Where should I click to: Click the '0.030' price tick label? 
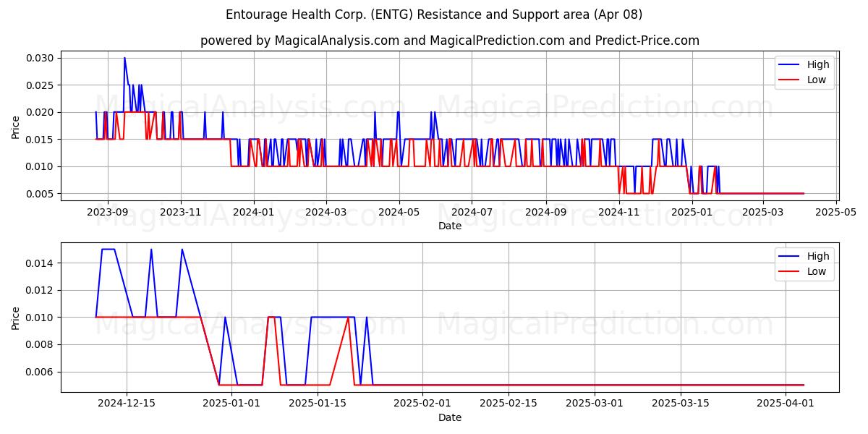click(x=41, y=58)
